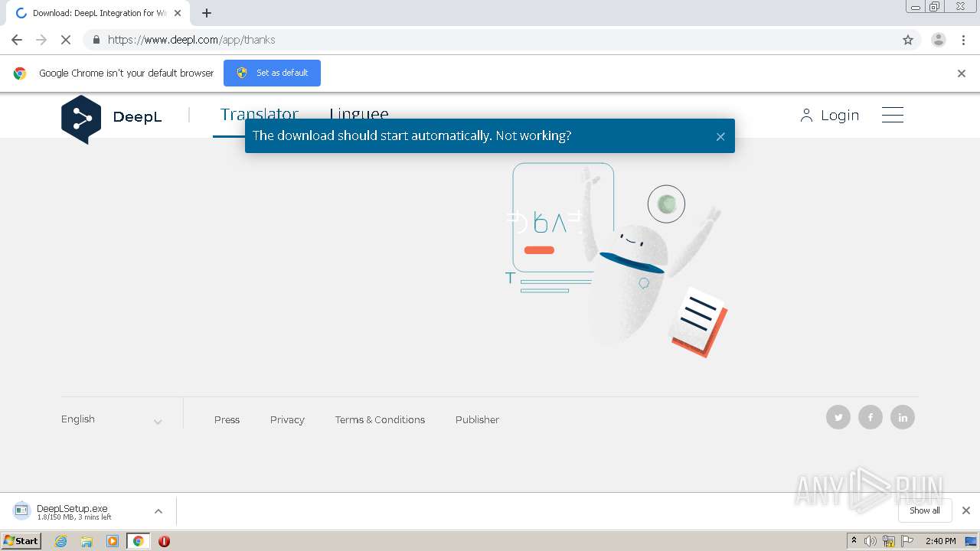Open DeepL's Twitter page
The image size is (980, 551).
coord(838,417)
